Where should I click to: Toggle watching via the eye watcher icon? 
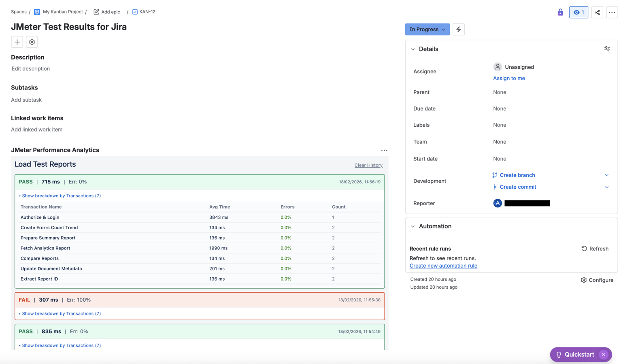tap(578, 12)
